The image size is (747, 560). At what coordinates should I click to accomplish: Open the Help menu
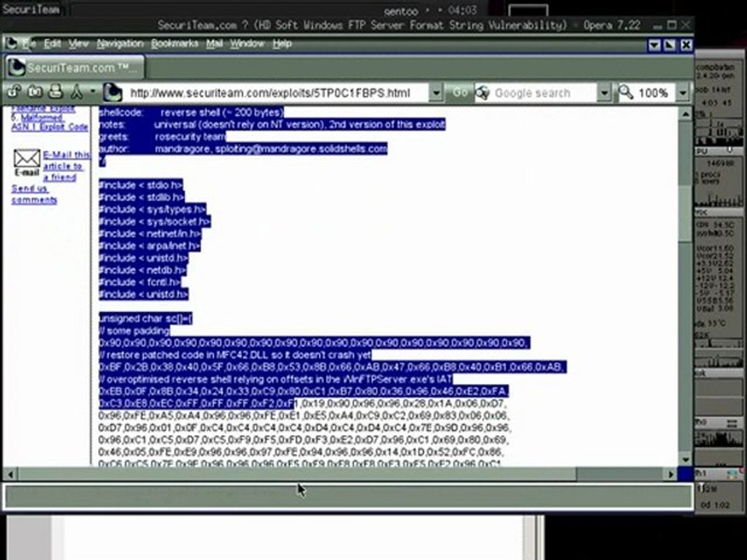pyautogui.click(x=282, y=44)
